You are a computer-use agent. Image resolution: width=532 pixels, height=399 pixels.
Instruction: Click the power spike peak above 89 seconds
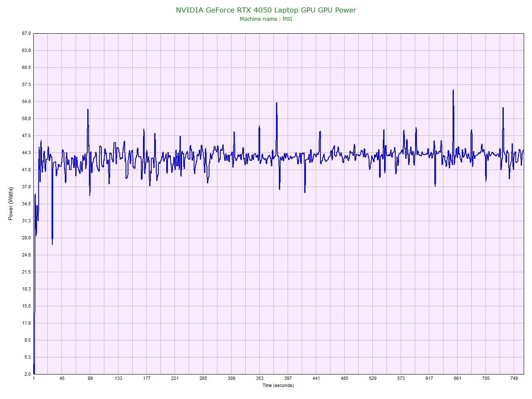[88, 109]
